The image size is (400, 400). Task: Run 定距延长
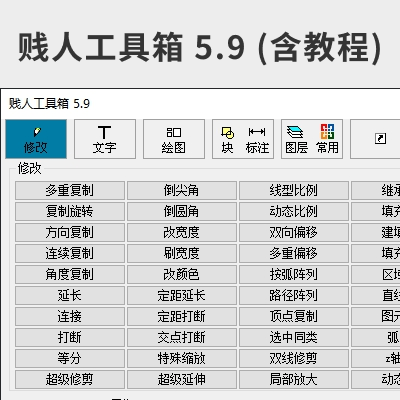click(182, 295)
